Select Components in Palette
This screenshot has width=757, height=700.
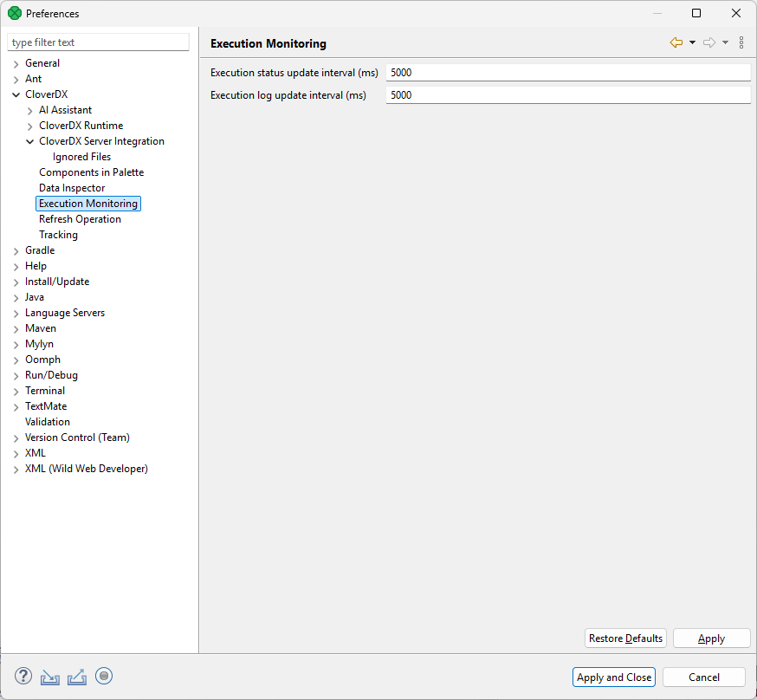click(91, 172)
